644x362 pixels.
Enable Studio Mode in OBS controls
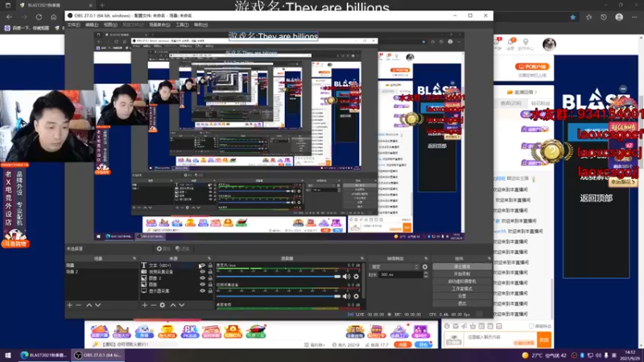[462, 289]
